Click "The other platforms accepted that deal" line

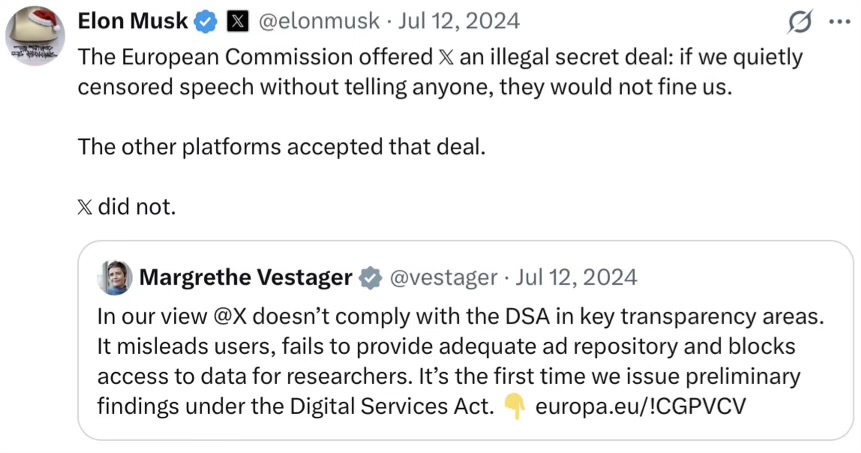pos(281,147)
